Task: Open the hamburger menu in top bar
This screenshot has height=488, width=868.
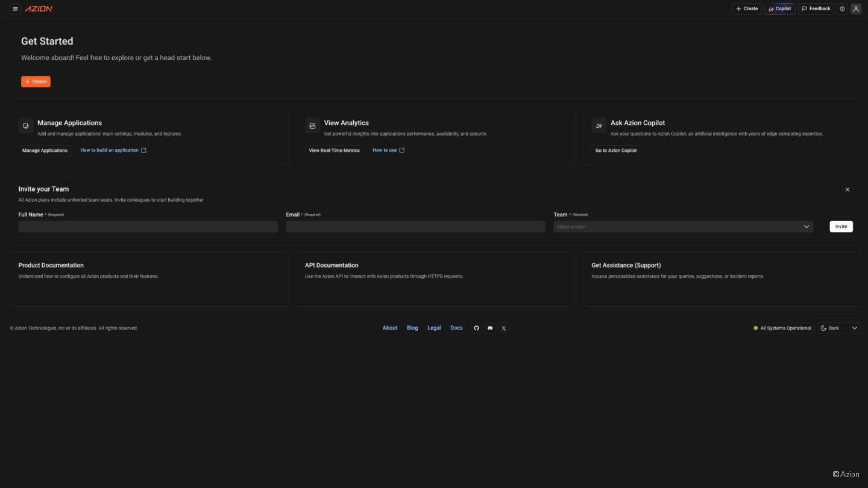Action: (15, 9)
